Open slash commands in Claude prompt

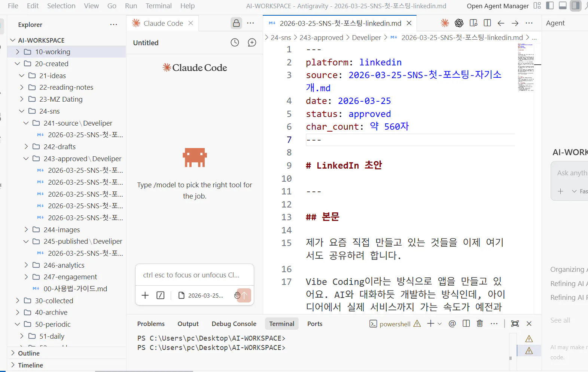pyautogui.click(x=161, y=295)
